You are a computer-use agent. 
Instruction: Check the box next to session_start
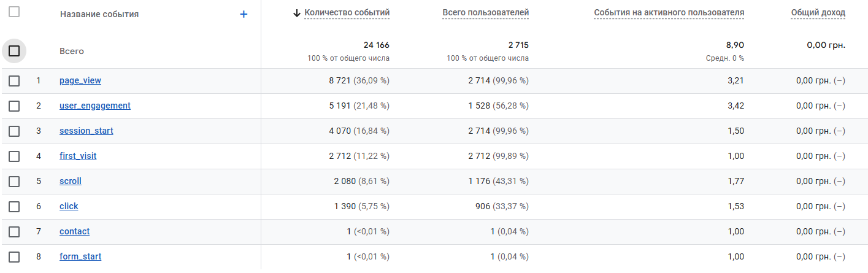point(14,131)
